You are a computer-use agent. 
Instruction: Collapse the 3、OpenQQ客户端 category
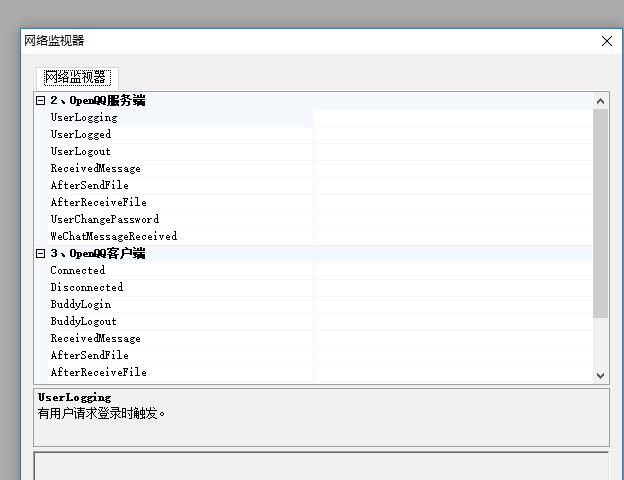(x=40, y=254)
